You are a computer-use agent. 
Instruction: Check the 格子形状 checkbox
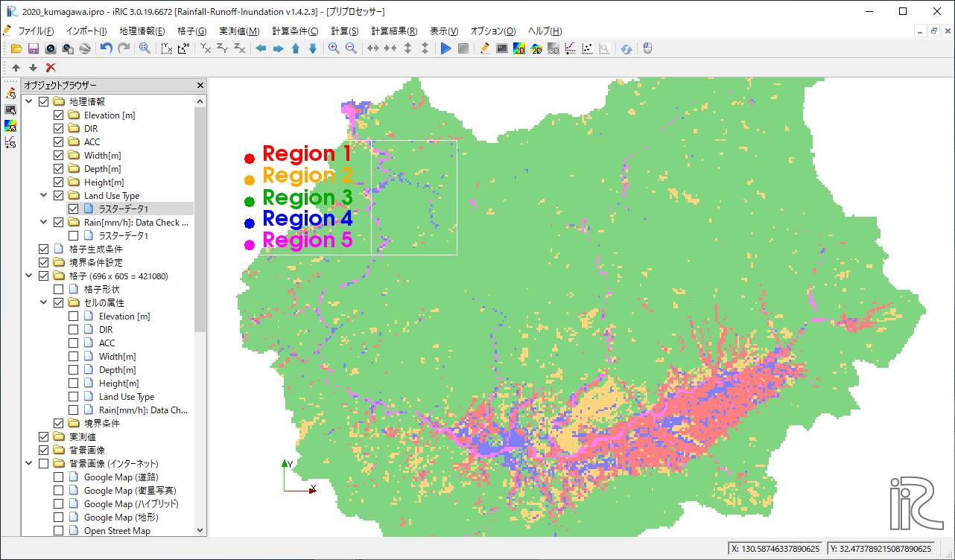click(58, 290)
